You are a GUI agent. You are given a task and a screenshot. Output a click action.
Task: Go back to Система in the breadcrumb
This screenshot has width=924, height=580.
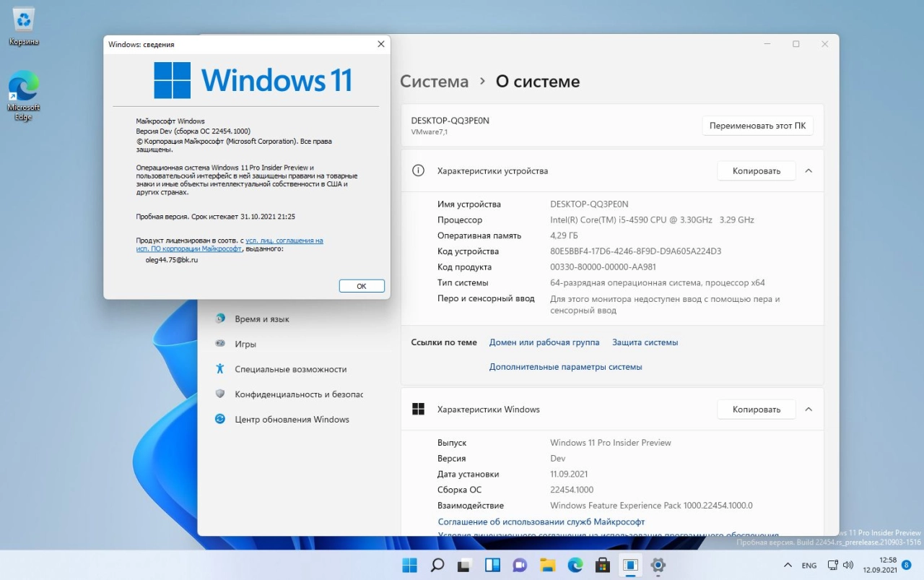tap(435, 82)
